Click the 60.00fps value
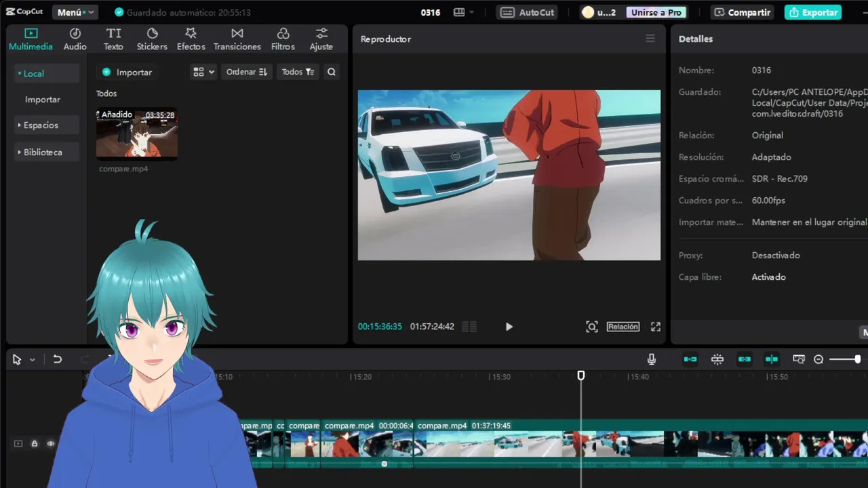 click(x=768, y=201)
